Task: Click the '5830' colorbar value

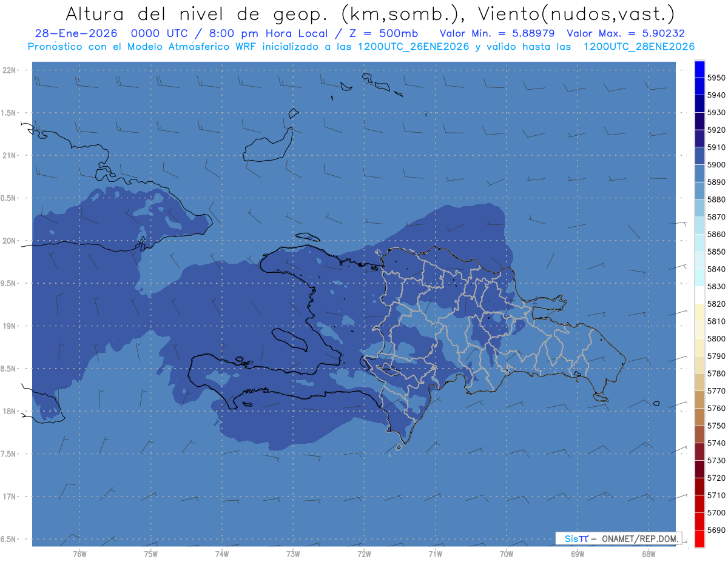Action: [x=716, y=287]
